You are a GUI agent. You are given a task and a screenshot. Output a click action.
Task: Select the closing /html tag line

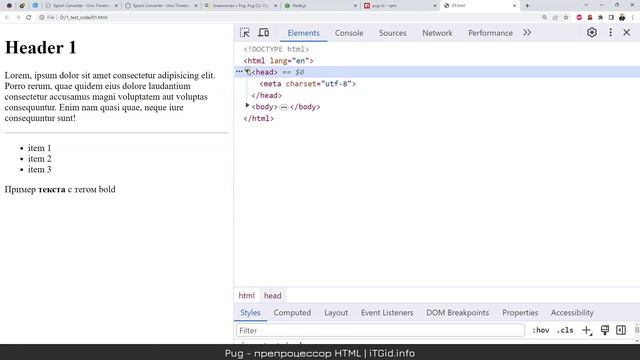click(x=259, y=118)
